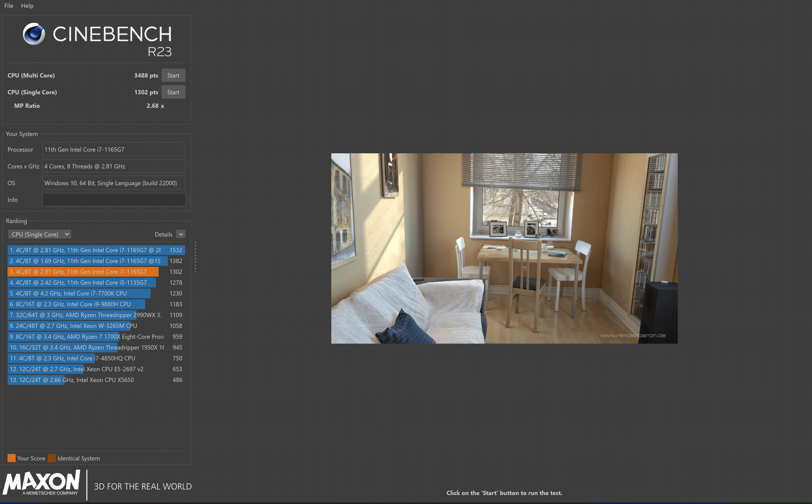Click the Cinebench sphere logo icon
812x504 pixels.
(x=34, y=34)
